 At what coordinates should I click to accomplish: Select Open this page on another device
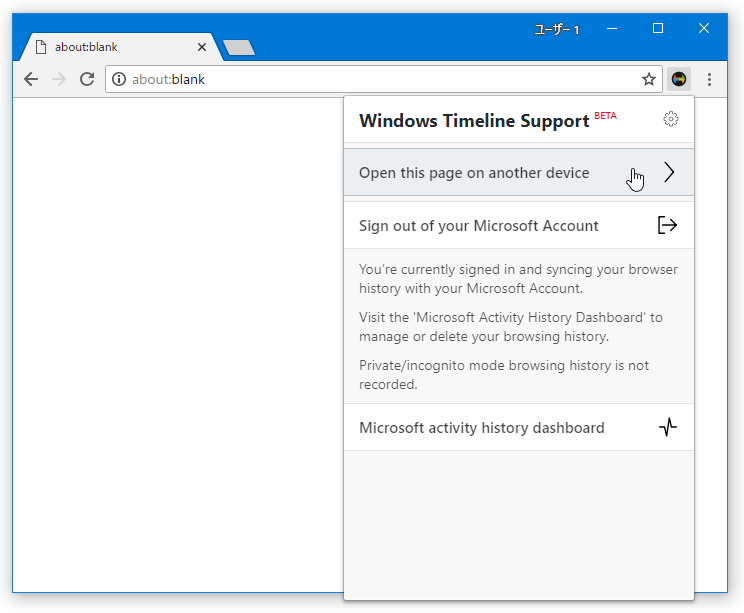519,172
